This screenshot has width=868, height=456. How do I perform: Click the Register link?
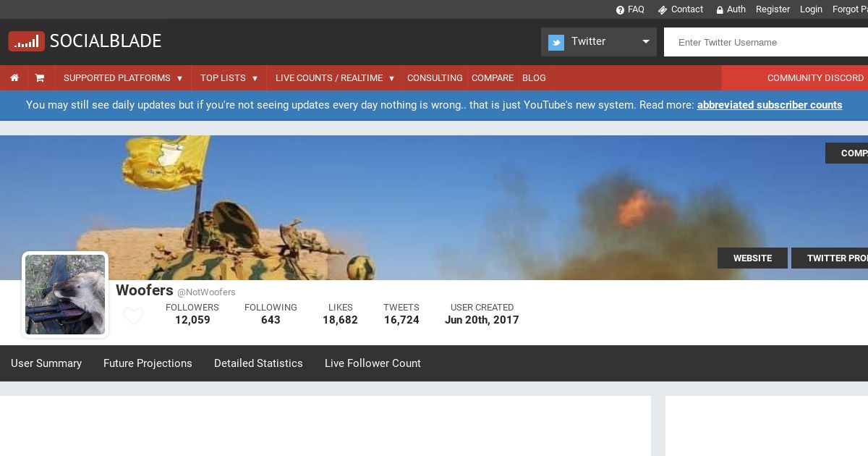[773, 9]
